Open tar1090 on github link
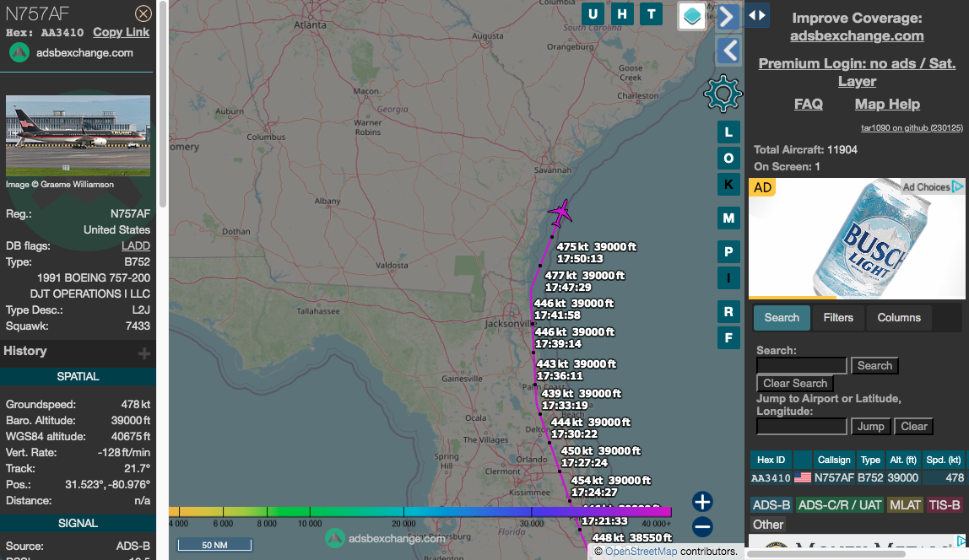969x560 pixels. coord(912,128)
